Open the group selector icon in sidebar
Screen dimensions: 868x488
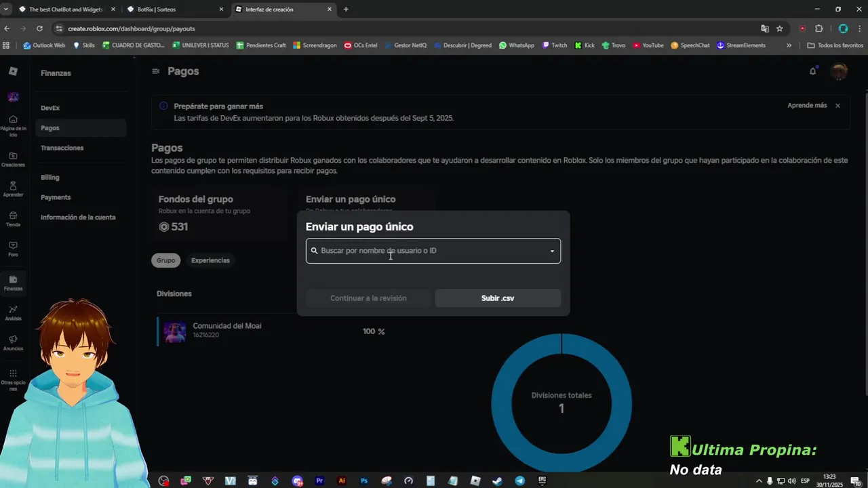(x=13, y=97)
